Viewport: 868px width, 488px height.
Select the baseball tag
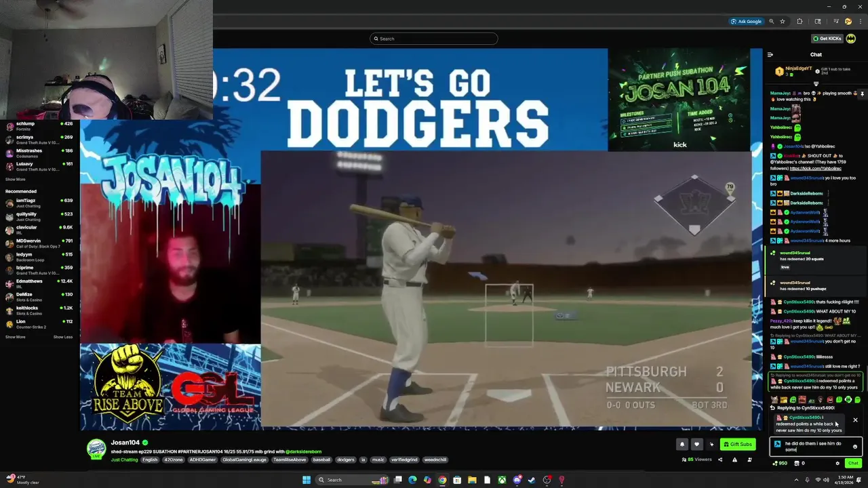click(323, 460)
